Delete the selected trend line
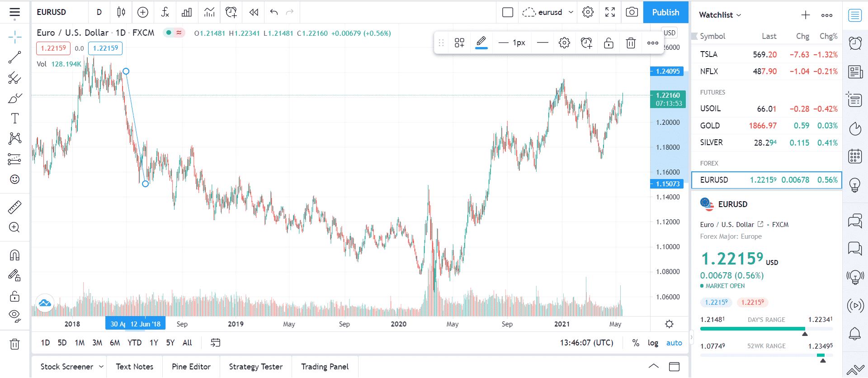Image resolution: width=868 pixels, height=378 pixels. click(x=631, y=43)
